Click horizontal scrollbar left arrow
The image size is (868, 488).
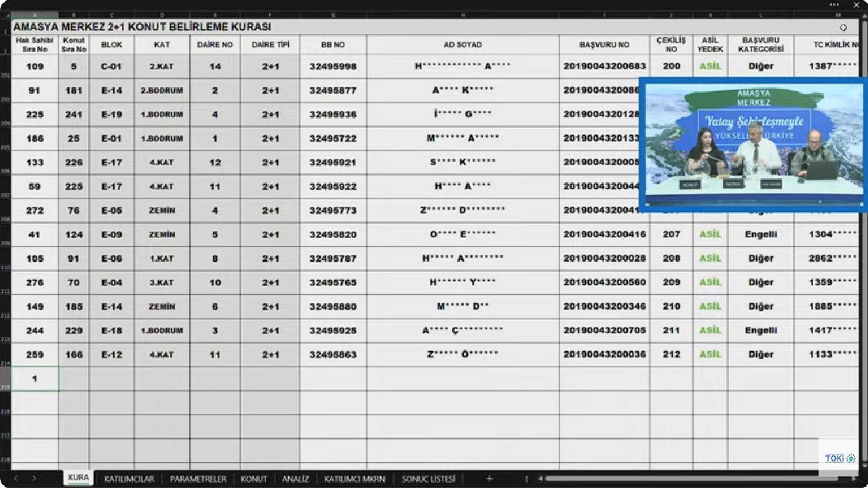pos(540,479)
